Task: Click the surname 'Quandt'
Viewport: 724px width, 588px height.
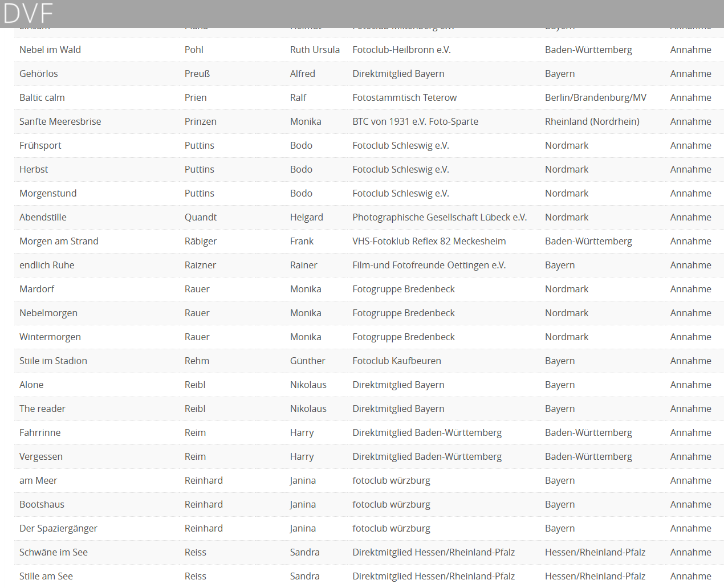Action: 201,217
